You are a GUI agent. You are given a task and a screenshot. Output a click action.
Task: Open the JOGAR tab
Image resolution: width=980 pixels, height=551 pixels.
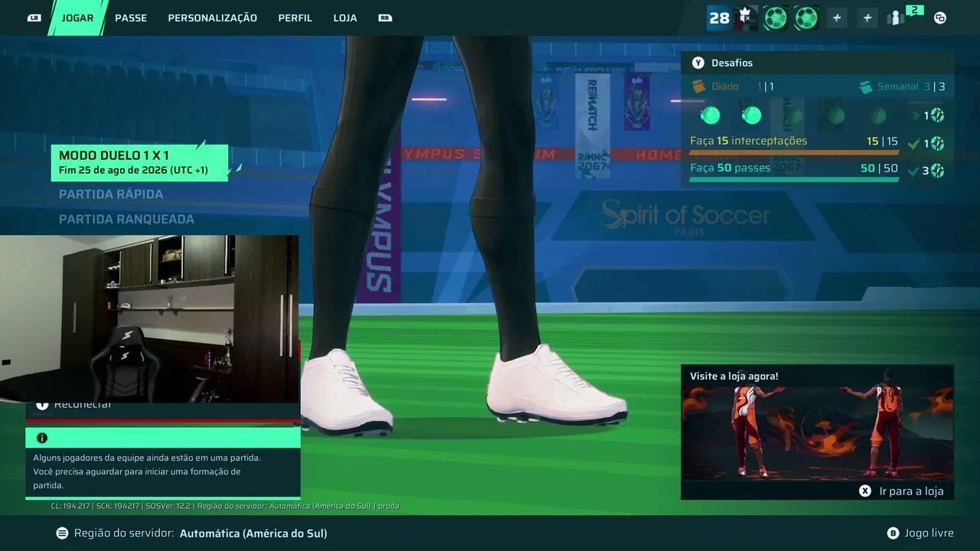coord(77,18)
